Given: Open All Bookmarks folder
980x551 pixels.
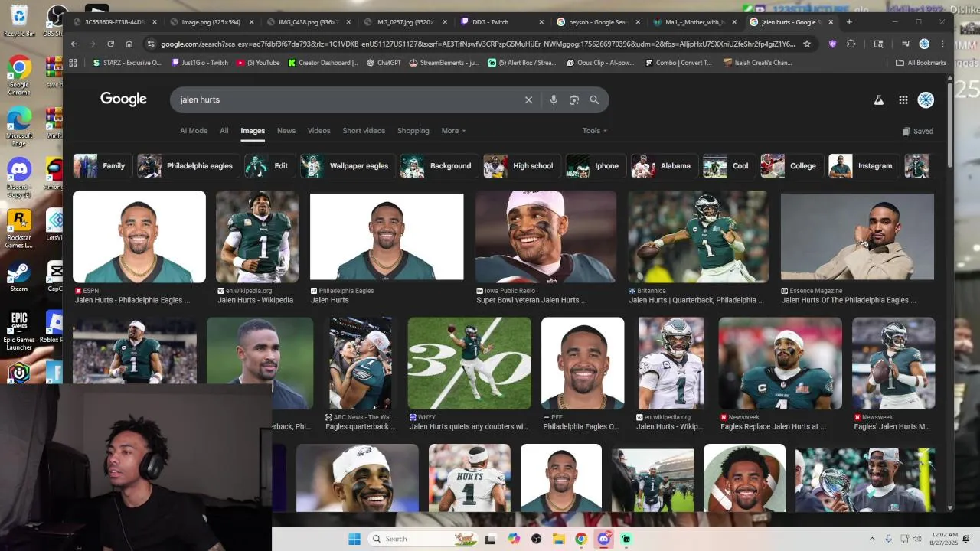Looking at the screenshot, I should (x=921, y=63).
